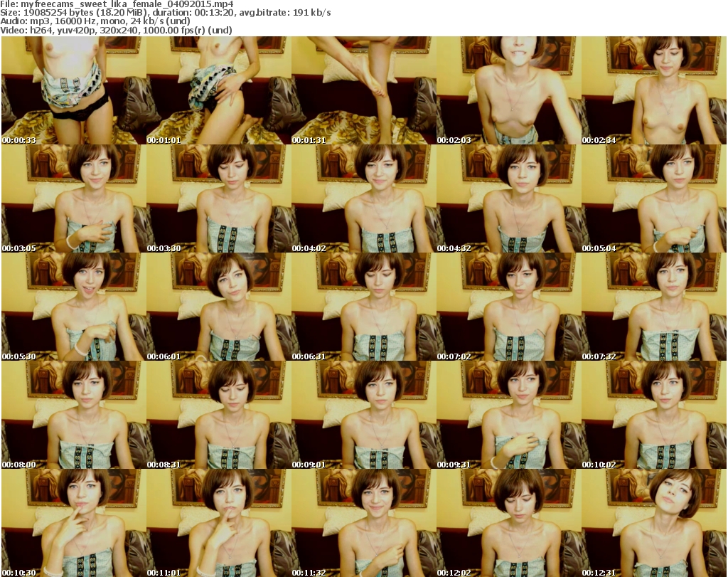The image size is (728, 577).
Task: Open the frame stamped 00:05:04
Action: [654, 198]
